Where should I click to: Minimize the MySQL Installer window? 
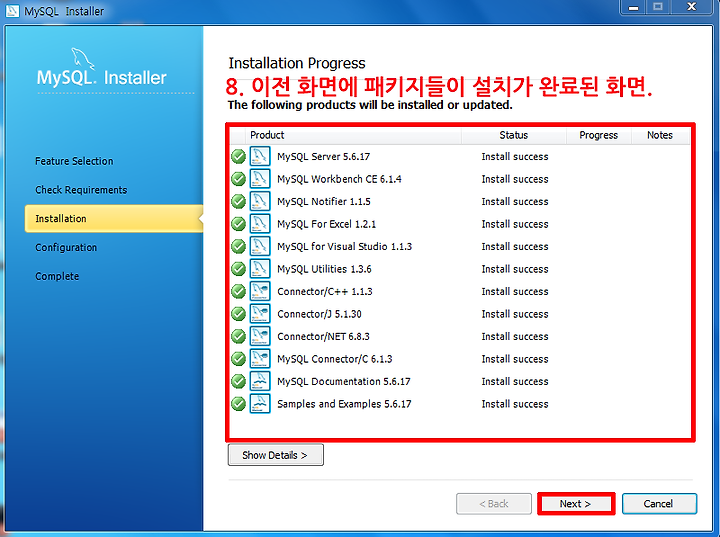point(634,7)
